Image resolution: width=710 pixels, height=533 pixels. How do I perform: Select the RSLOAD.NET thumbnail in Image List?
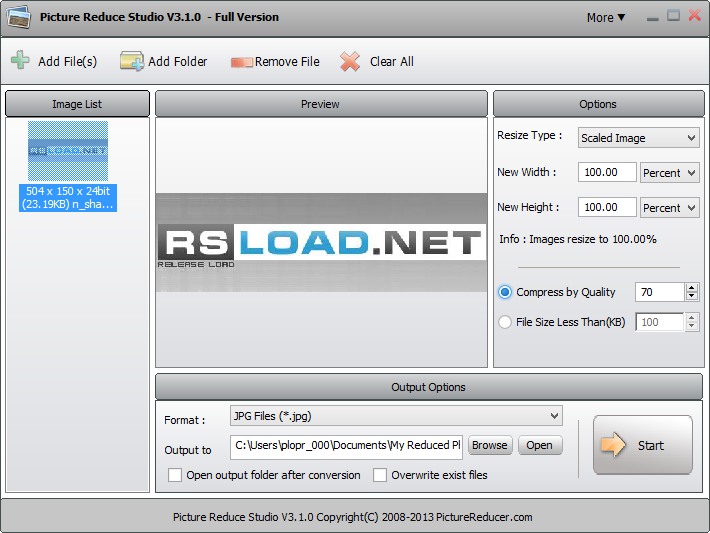68,151
